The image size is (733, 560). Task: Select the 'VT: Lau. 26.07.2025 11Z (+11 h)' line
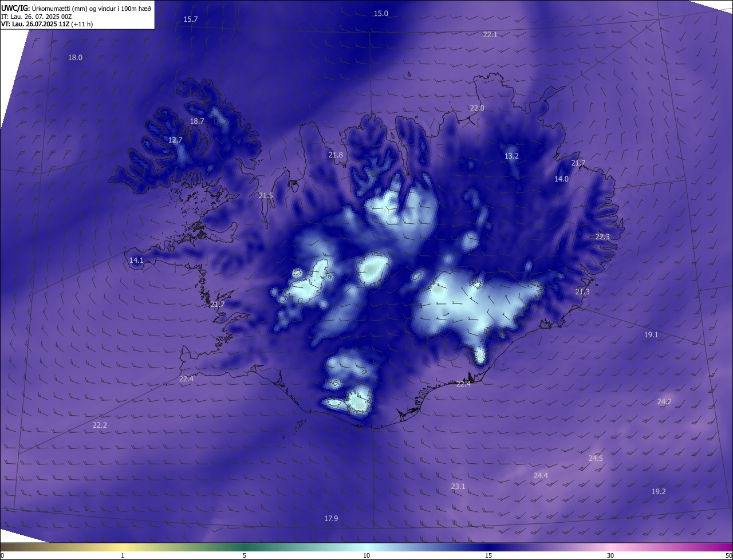point(47,24)
